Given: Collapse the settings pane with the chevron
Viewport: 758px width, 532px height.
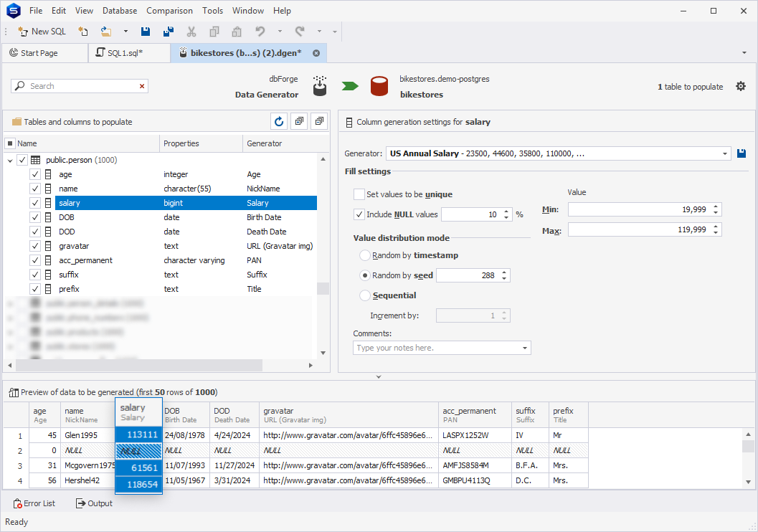Looking at the screenshot, I should coord(379,376).
